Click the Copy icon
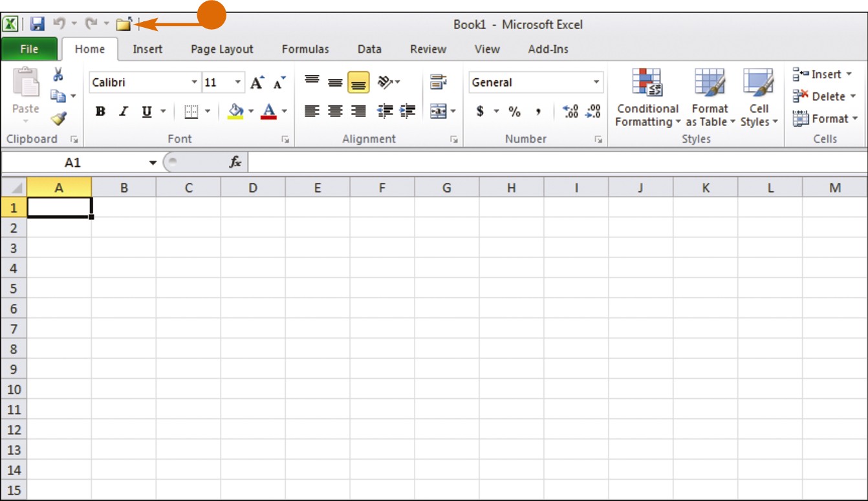Viewport: 868px width, 501px height. pos(58,96)
